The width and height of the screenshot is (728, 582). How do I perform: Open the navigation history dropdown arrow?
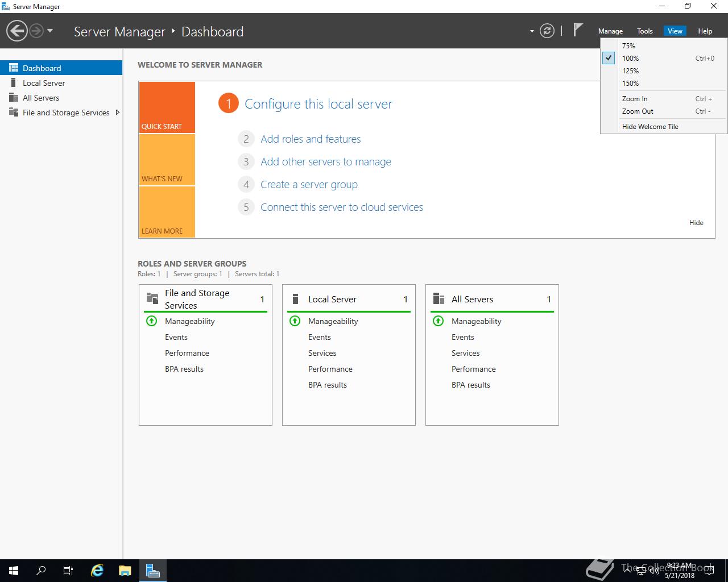(x=50, y=31)
